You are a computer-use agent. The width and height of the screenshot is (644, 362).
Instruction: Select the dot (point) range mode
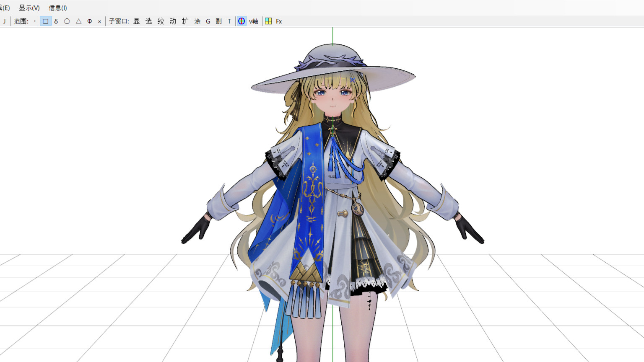35,21
